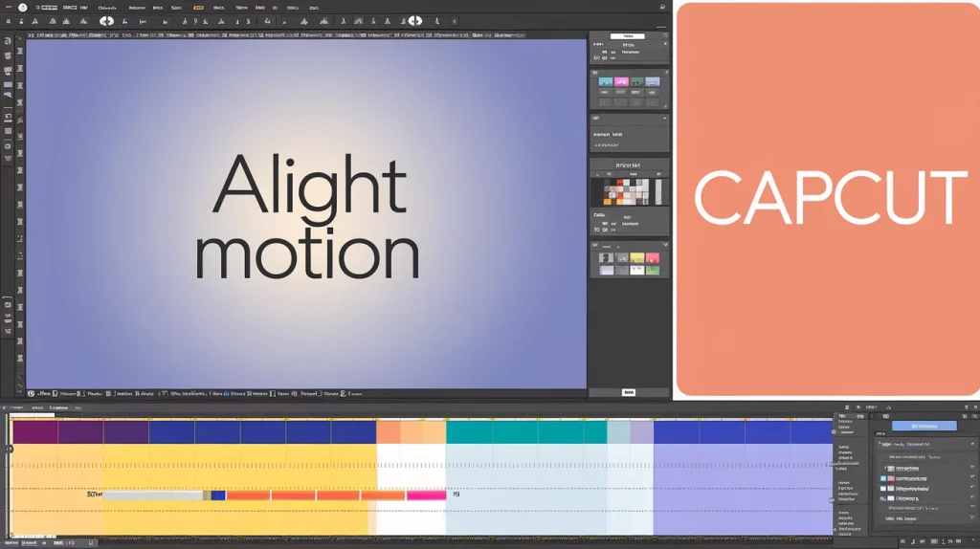Select the dark green preset thumbnail in the right panel
This screenshot has height=549, width=980.
[x=636, y=82]
